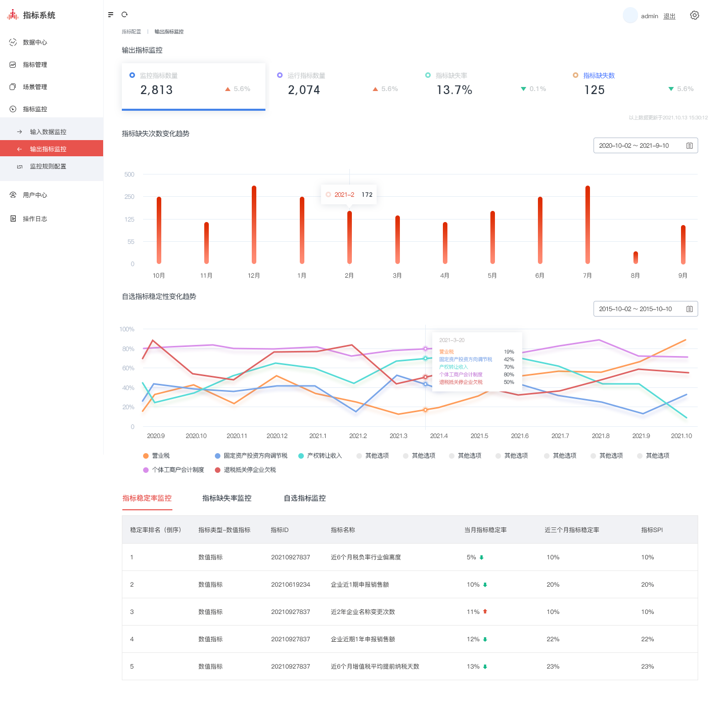Open 指标管理 in the sidebar

tap(35, 65)
